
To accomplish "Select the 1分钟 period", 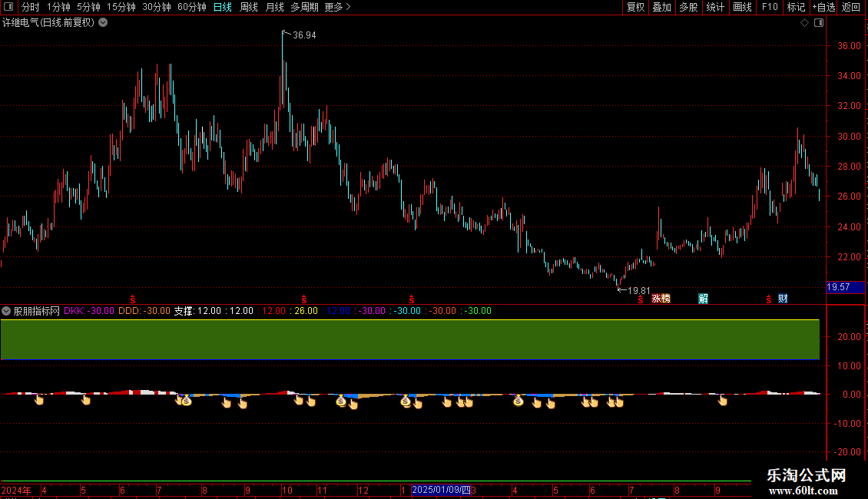I will click(58, 7).
